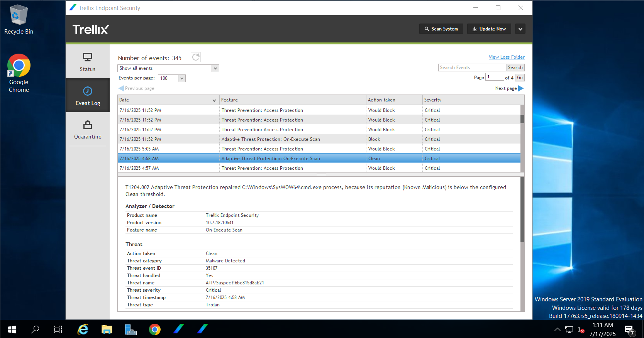Open the Recycle Bin desktop icon
This screenshot has width=644, height=338.
coord(19,19)
